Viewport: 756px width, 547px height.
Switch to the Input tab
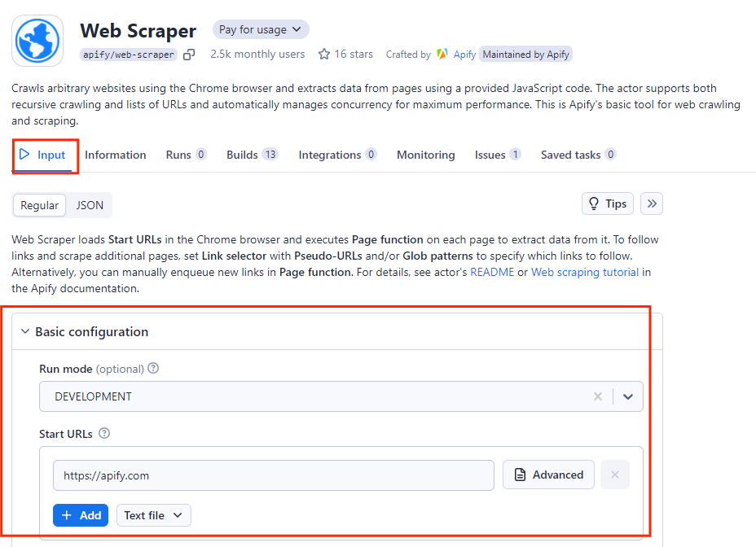[x=42, y=155]
